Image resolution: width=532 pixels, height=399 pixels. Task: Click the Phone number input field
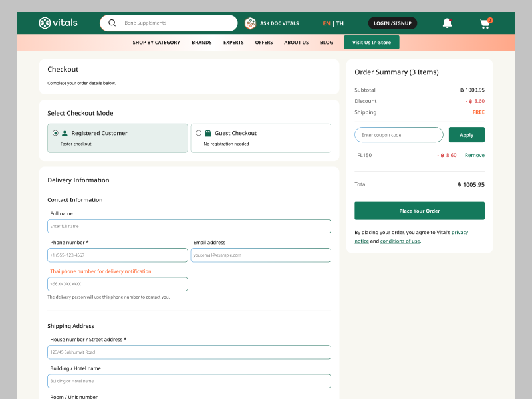tap(118, 255)
